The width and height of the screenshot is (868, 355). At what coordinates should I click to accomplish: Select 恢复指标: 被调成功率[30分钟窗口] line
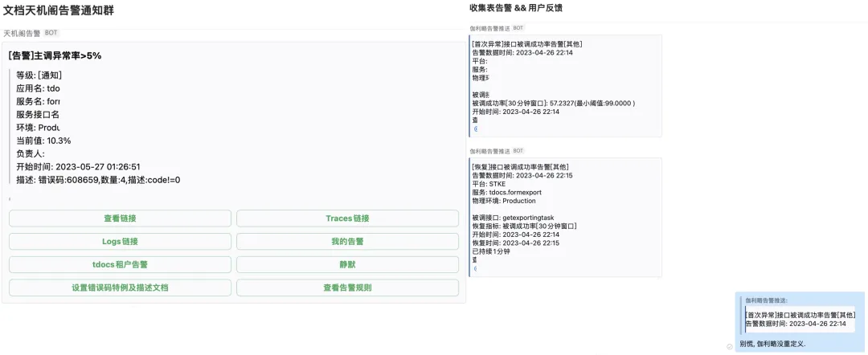(x=525, y=226)
